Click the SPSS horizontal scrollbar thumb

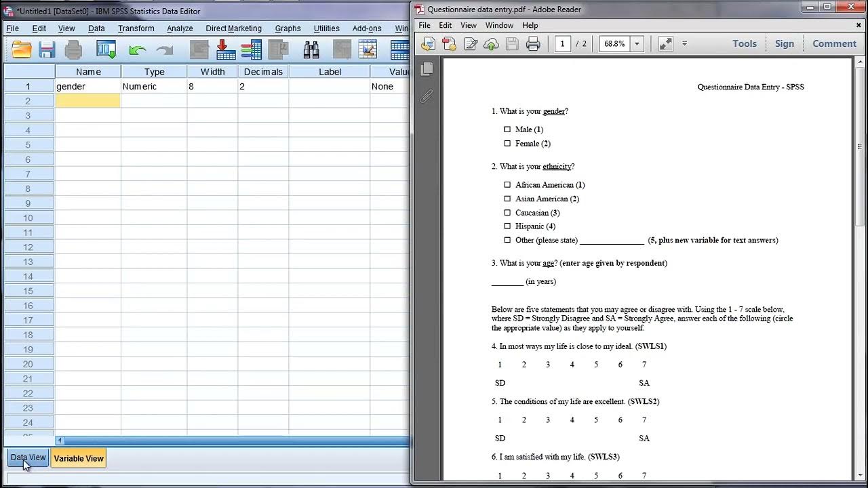(x=238, y=441)
